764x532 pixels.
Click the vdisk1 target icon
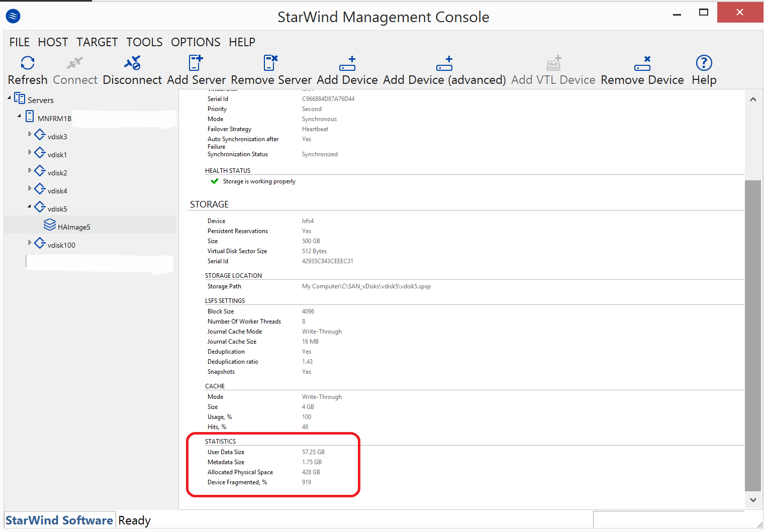[40, 153]
